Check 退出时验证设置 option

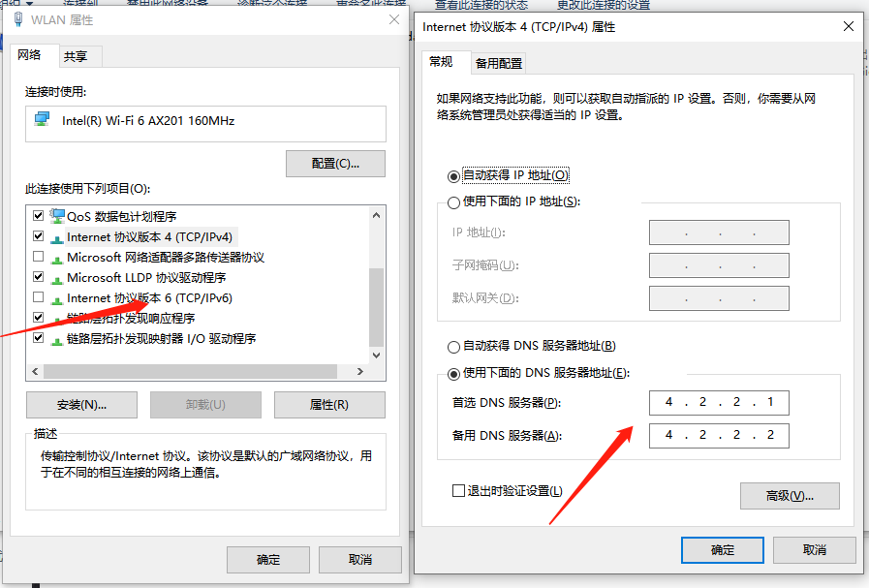(x=459, y=490)
